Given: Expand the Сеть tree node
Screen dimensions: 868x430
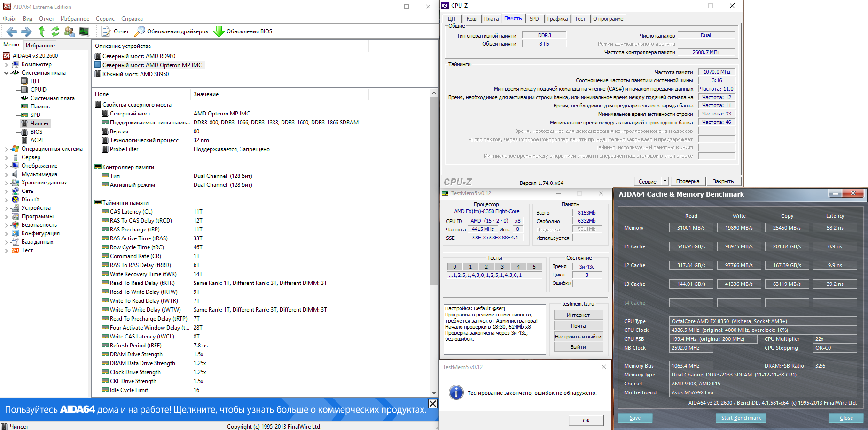Looking at the screenshot, I should pyautogui.click(x=6, y=192).
